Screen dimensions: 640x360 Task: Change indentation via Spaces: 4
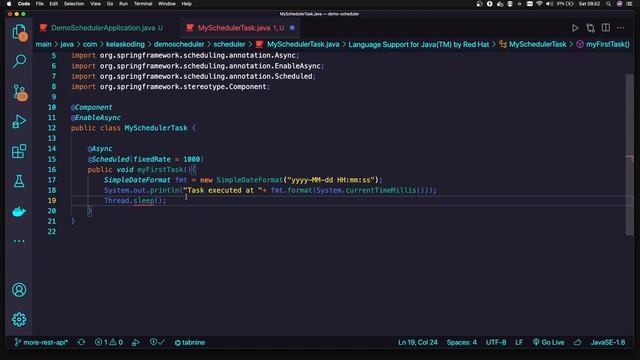[x=461, y=342]
